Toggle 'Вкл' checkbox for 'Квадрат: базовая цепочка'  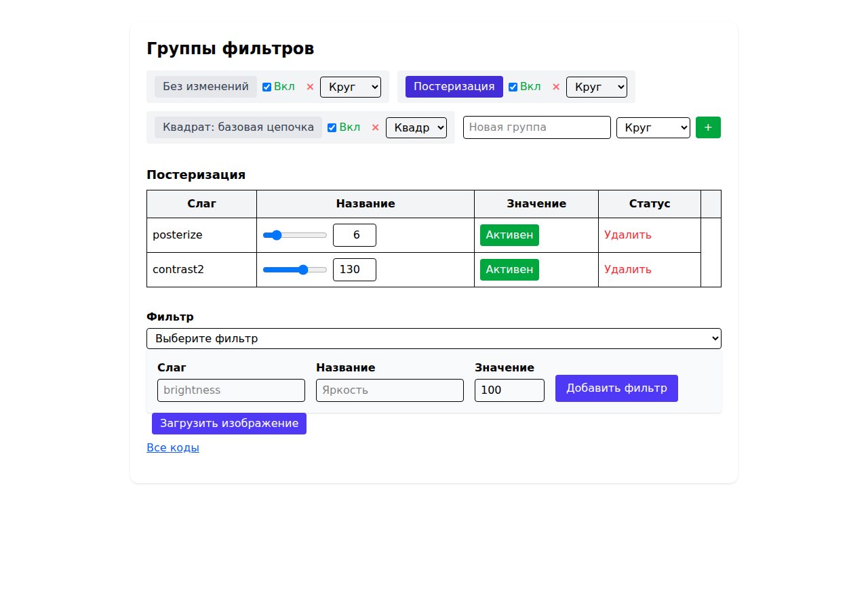(x=332, y=127)
